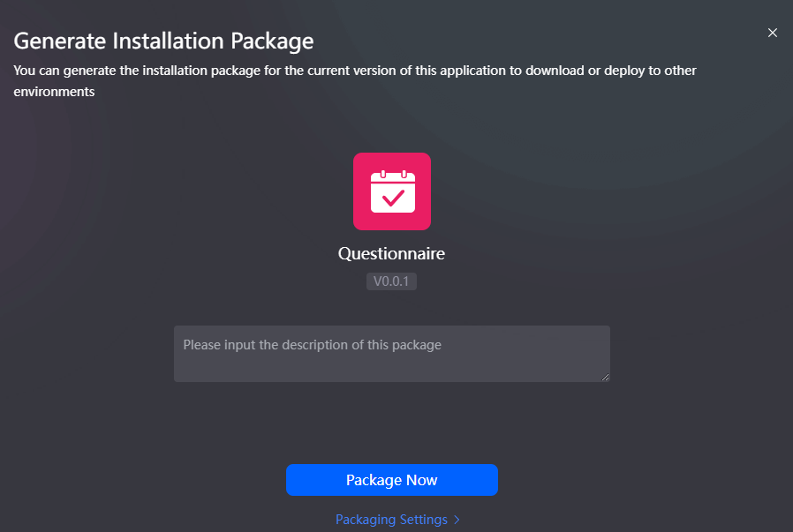793x532 pixels.
Task: Click the pink Questionnaire calendar app icon
Action: tap(392, 191)
